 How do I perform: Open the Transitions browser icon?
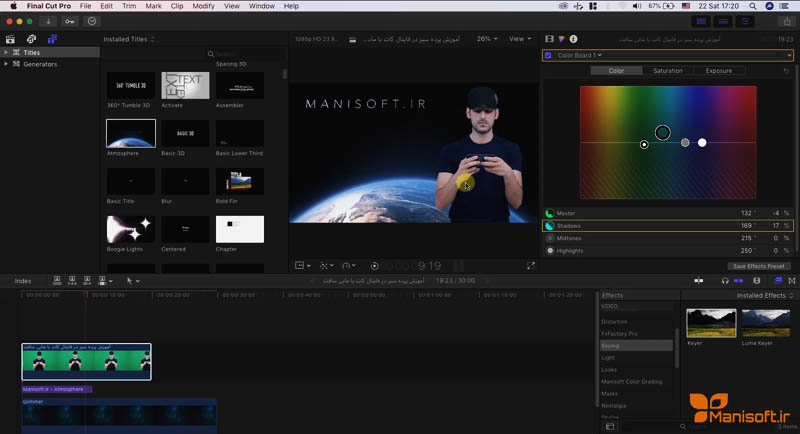(792, 280)
